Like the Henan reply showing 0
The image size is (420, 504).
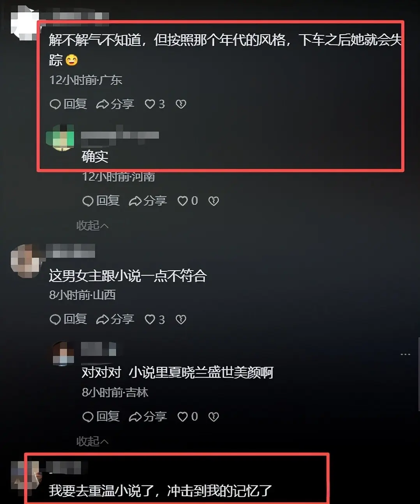point(187,201)
